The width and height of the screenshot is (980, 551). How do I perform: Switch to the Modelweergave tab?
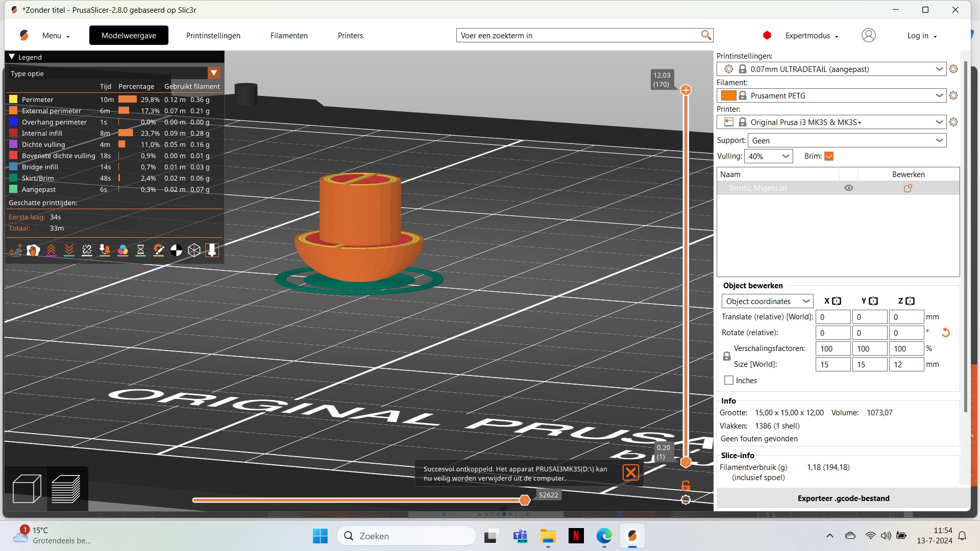pyautogui.click(x=129, y=35)
